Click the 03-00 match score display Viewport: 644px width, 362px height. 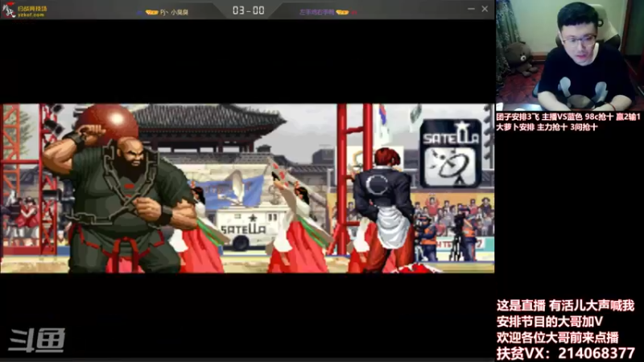coord(248,10)
